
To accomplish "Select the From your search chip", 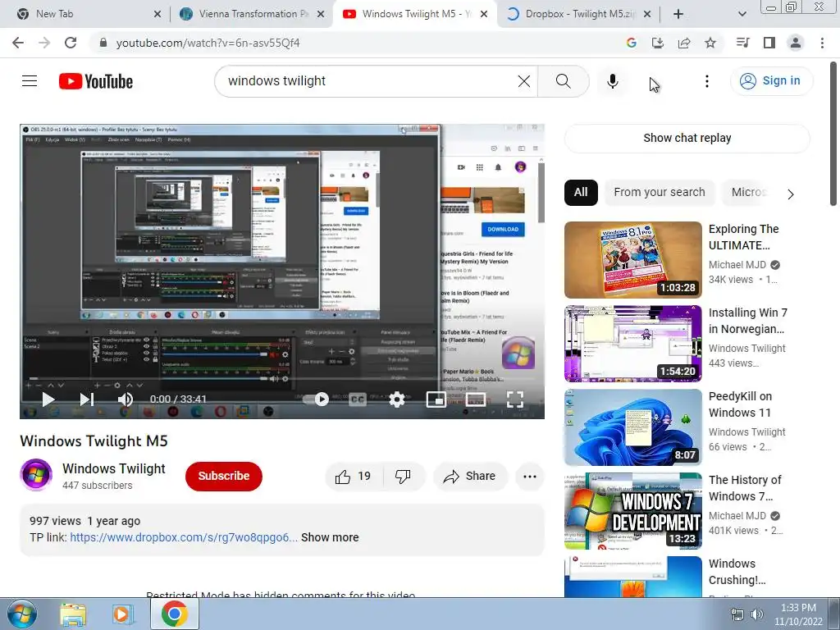I will (660, 192).
